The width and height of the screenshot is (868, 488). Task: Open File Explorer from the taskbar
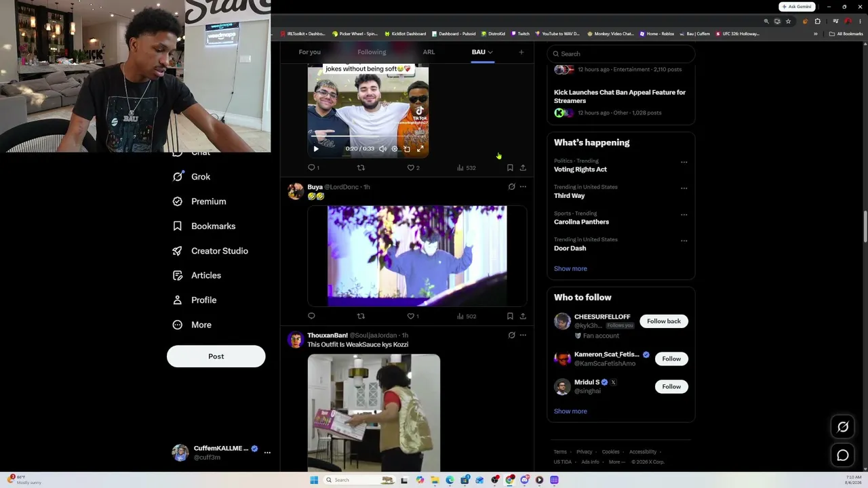435,480
